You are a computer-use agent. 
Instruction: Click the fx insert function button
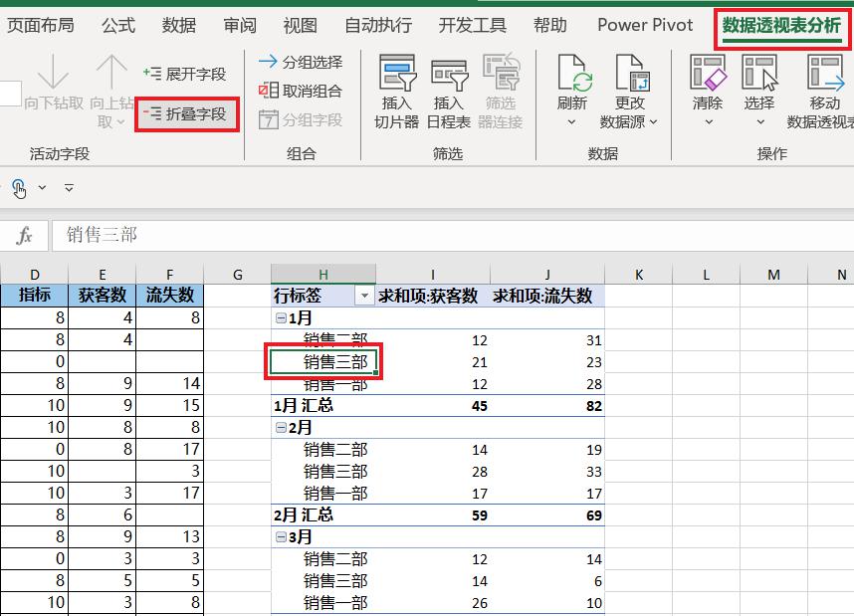point(25,235)
